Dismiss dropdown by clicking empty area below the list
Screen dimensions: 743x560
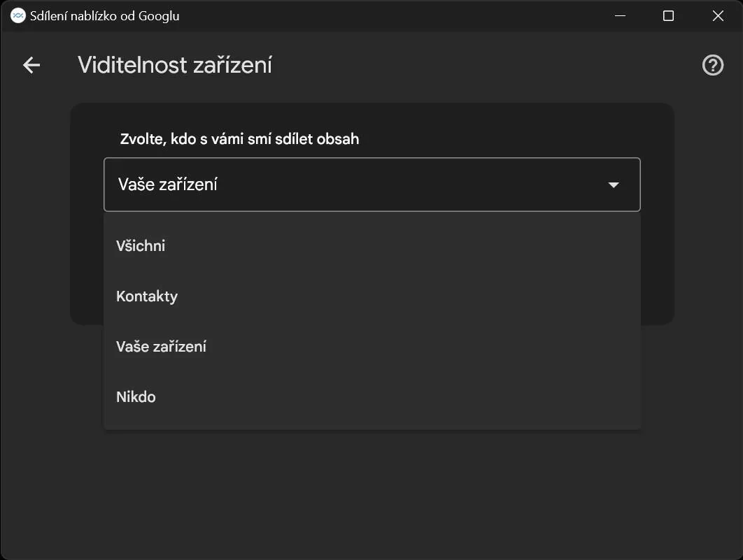click(x=372, y=492)
